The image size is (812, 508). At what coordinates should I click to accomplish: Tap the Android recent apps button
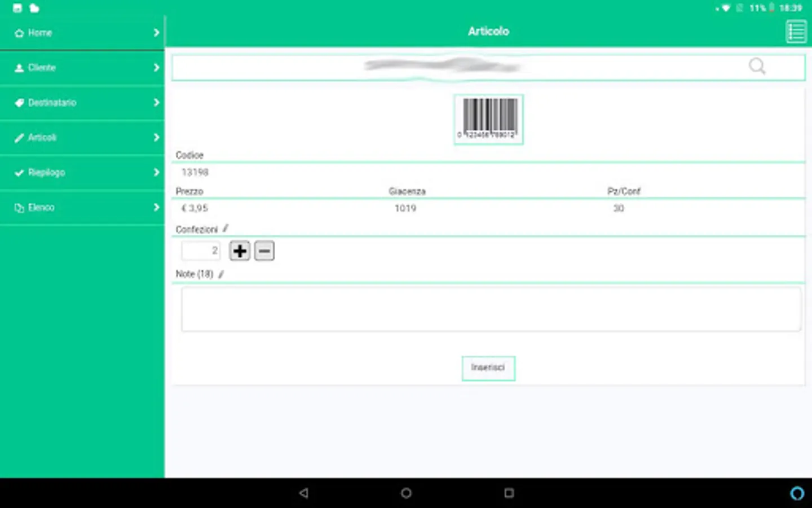[509, 493]
